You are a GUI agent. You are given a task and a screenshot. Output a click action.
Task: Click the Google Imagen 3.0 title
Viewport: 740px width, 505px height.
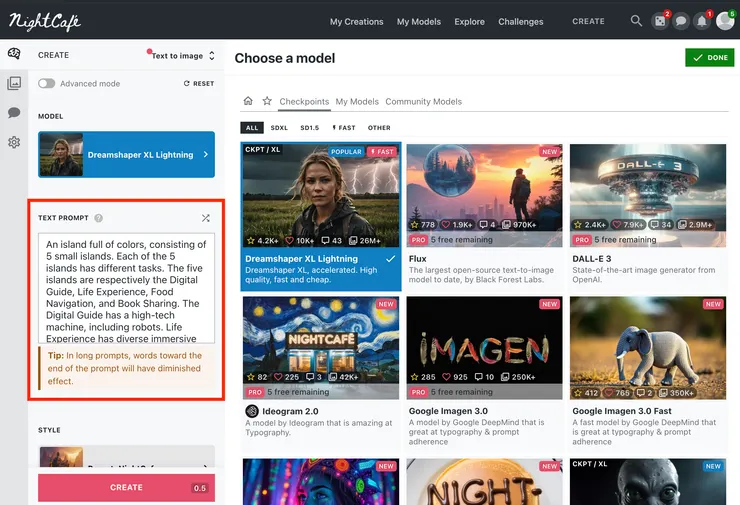point(448,411)
